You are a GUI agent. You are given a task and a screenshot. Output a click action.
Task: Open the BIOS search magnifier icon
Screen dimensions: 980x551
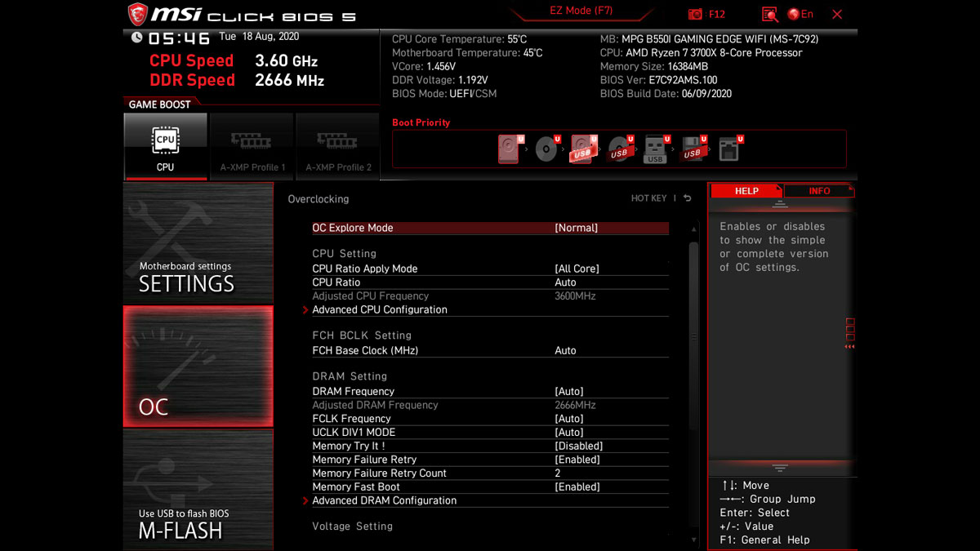click(x=769, y=14)
